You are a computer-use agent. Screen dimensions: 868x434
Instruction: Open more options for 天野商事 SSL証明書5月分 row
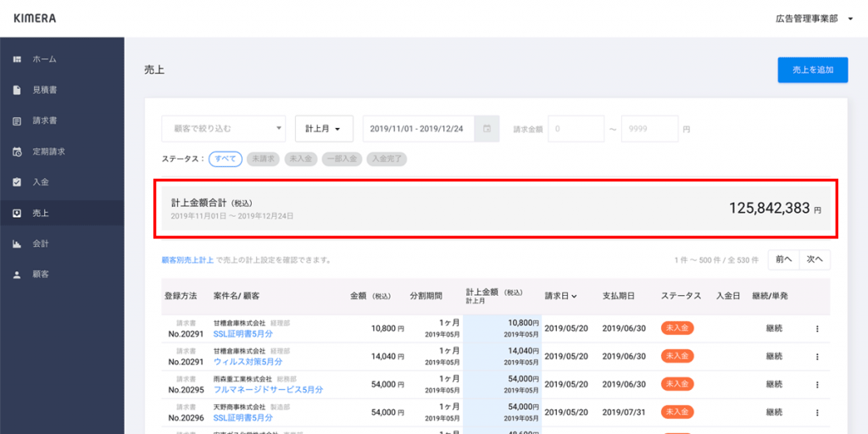(817, 413)
